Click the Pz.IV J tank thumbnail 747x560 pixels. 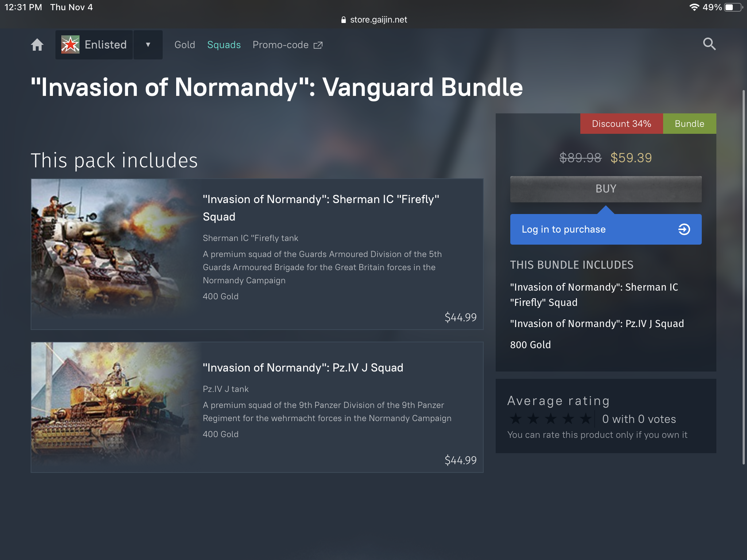click(113, 407)
